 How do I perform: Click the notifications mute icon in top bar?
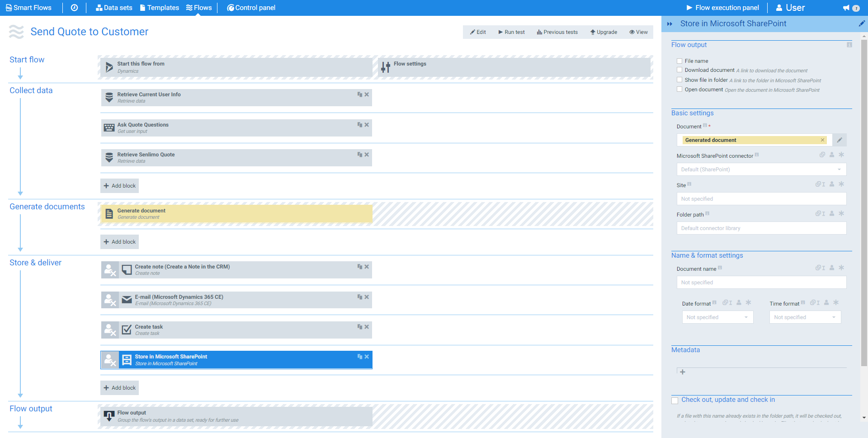coord(846,7)
